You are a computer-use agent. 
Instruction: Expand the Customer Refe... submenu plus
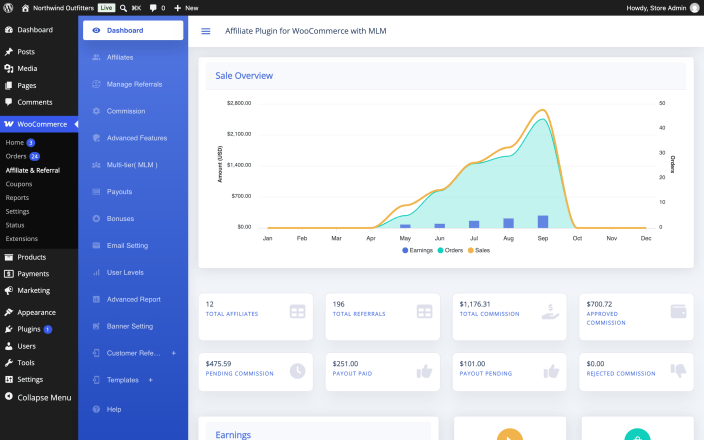click(174, 353)
